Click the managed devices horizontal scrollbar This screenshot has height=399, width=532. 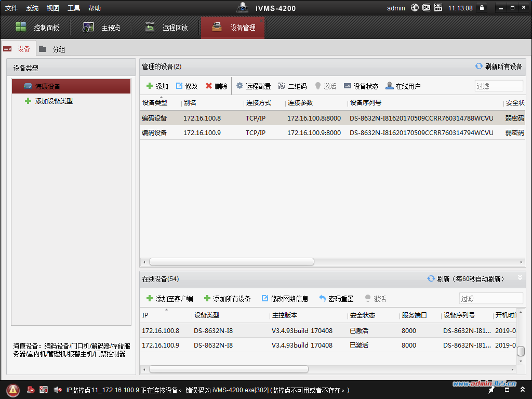pyautogui.click(x=231, y=262)
